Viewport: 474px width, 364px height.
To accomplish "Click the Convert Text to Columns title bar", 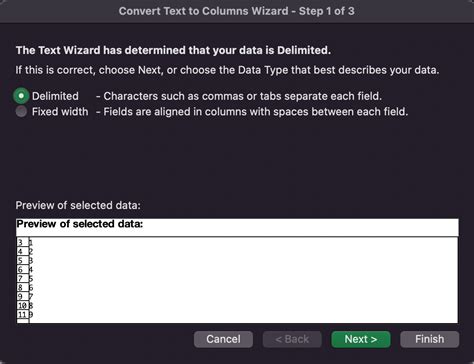I will coord(237,11).
